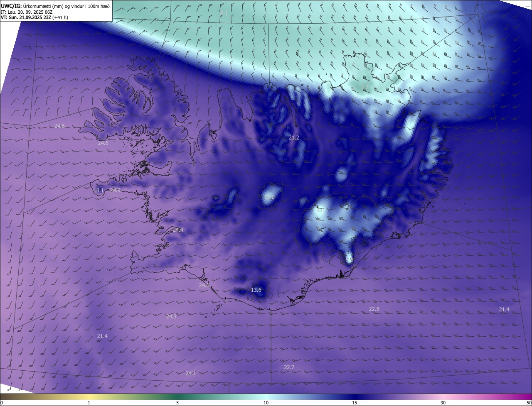Click the pink colorbar segment above tick 30

443,396
